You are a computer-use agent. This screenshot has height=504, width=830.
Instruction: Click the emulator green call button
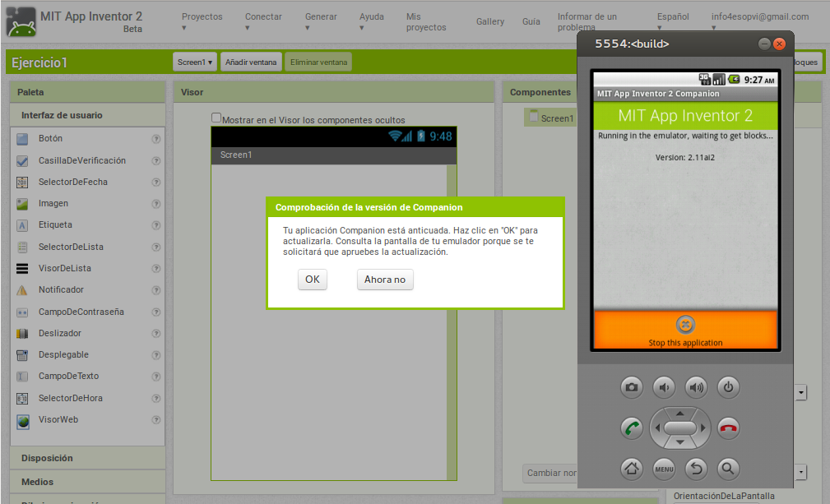[632, 428]
